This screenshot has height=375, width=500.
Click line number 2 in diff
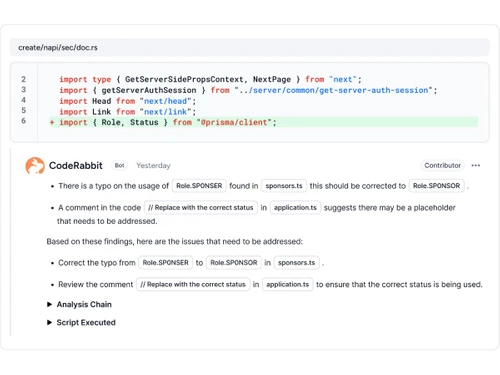coord(24,79)
